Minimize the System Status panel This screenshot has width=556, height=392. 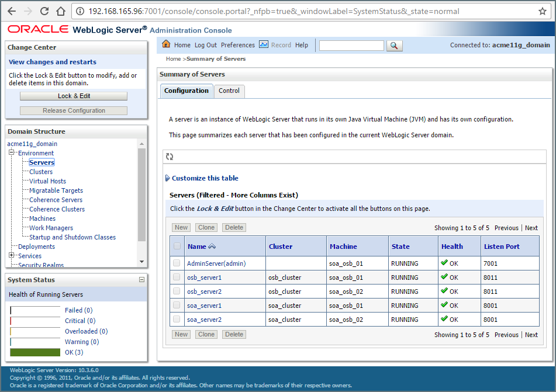pos(141,280)
